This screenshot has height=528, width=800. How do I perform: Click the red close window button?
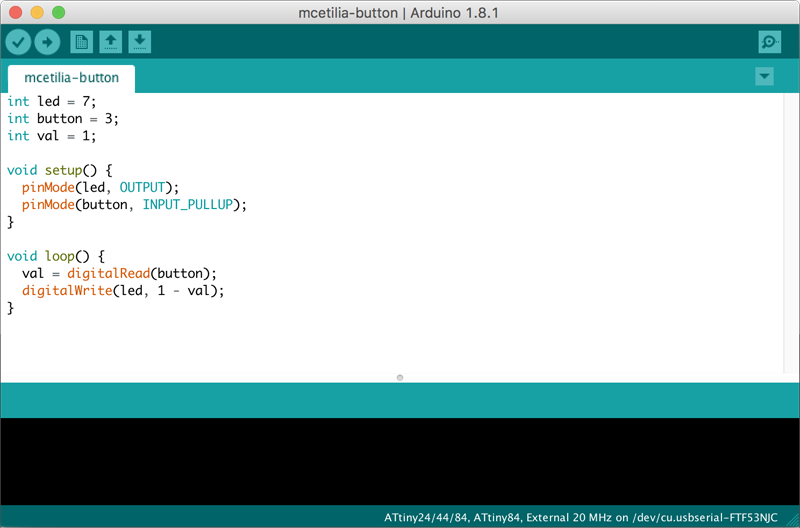(16, 12)
